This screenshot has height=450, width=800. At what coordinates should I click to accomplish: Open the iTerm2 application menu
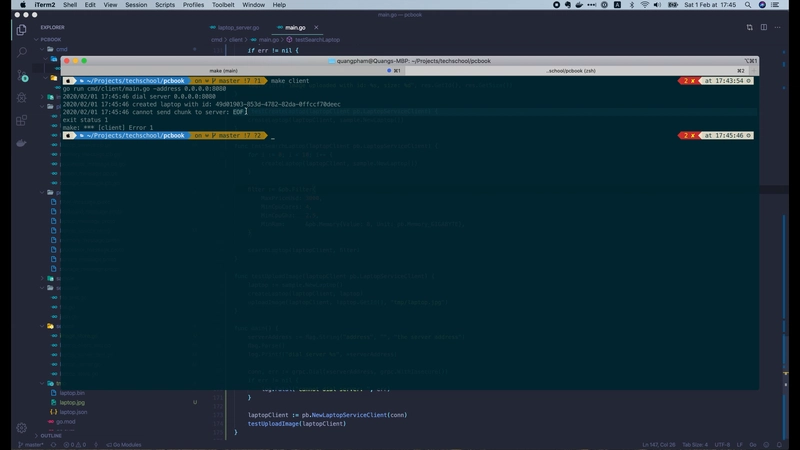point(44,5)
